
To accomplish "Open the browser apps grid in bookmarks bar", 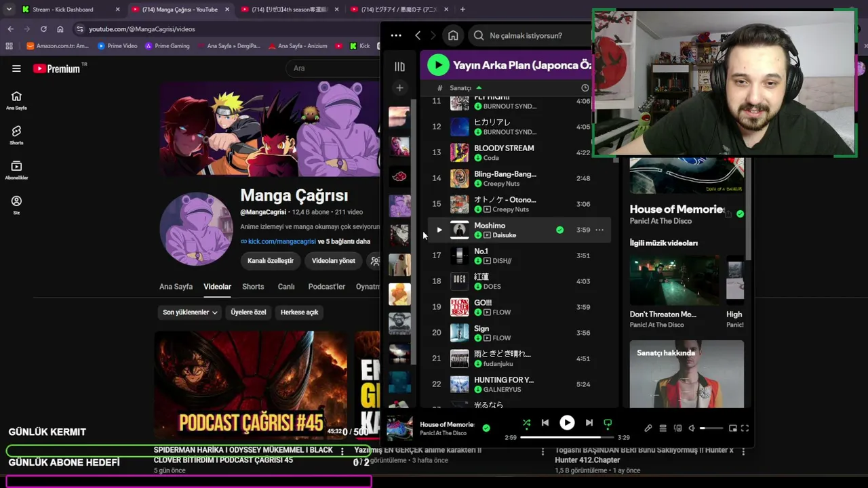I will click(x=9, y=46).
